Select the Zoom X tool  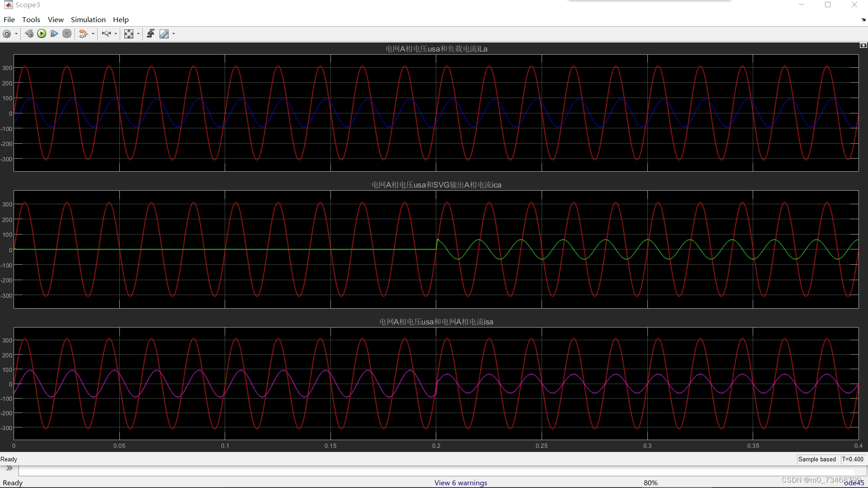[106, 34]
